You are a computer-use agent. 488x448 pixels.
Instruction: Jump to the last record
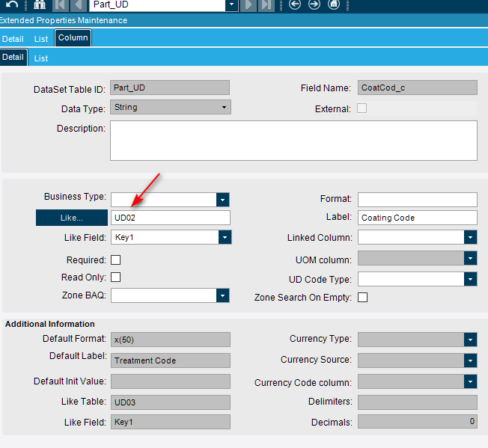[266, 4]
